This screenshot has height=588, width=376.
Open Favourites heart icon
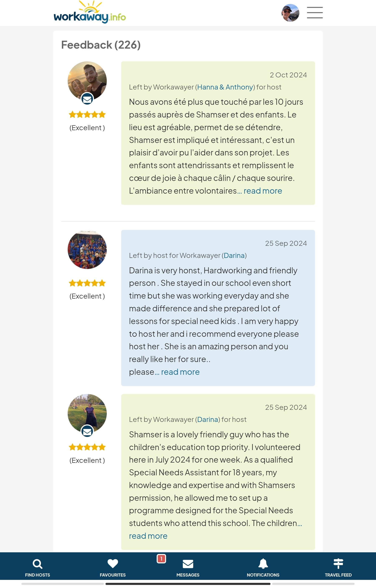click(x=113, y=564)
